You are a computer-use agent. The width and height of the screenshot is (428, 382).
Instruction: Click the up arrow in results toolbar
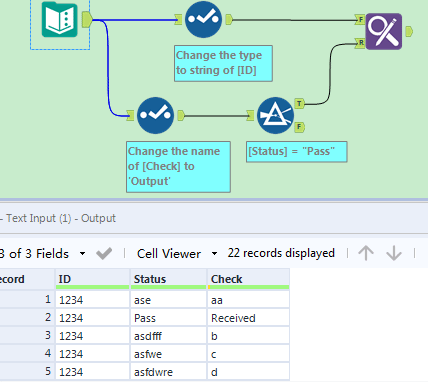click(366, 253)
